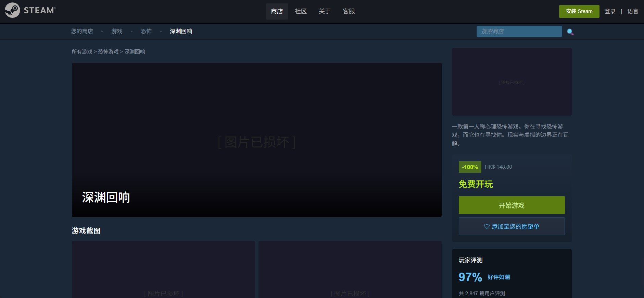The height and width of the screenshot is (298, 644).
Task: Focus the 搜索商店 search field
Action: pyautogui.click(x=519, y=31)
